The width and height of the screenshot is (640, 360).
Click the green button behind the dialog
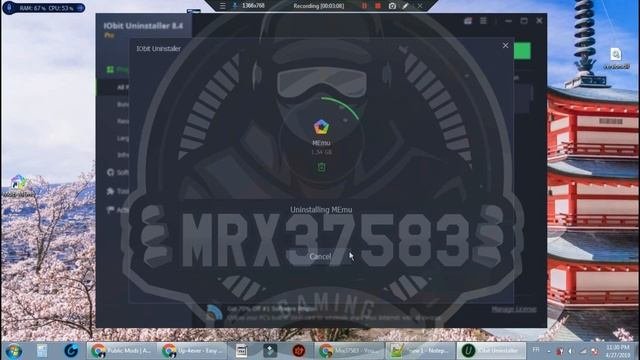(522, 51)
